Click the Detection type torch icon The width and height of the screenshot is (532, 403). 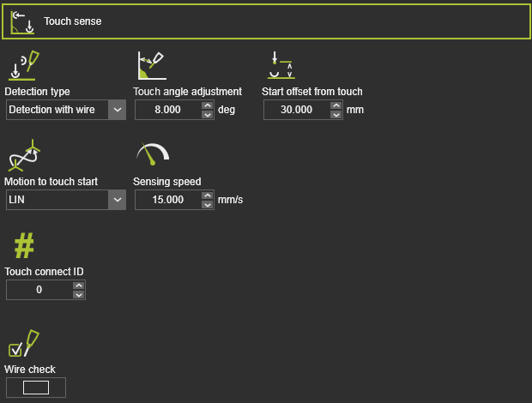click(x=23, y=66)
